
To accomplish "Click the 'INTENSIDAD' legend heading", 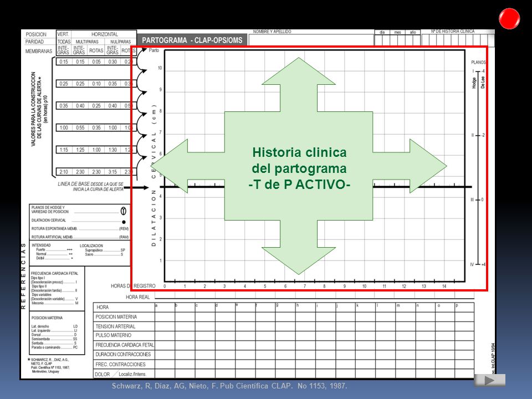I will [41, 245].
